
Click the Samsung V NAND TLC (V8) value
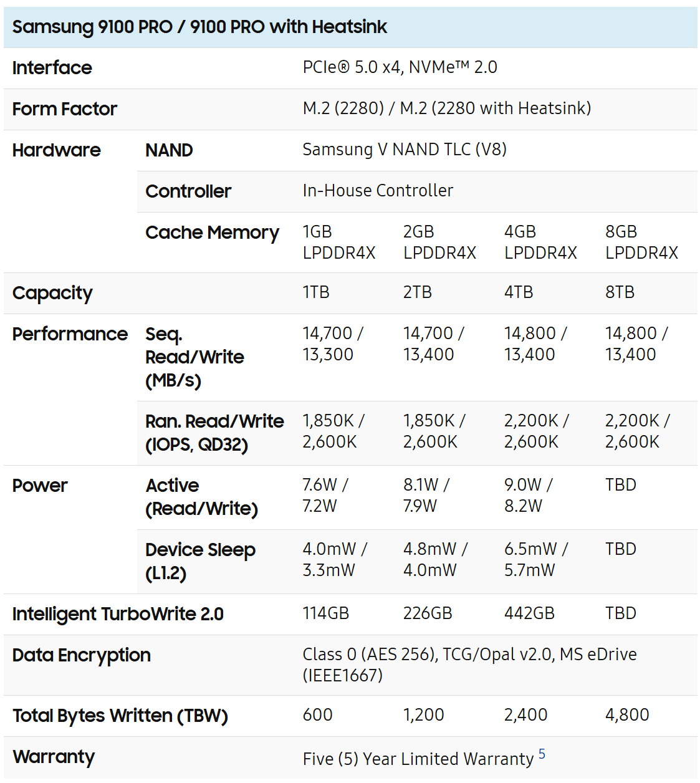[405, 150]
